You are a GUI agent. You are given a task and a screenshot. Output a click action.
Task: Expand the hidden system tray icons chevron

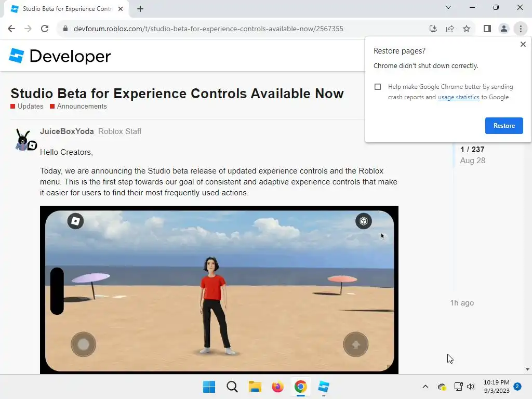(425, 387)
